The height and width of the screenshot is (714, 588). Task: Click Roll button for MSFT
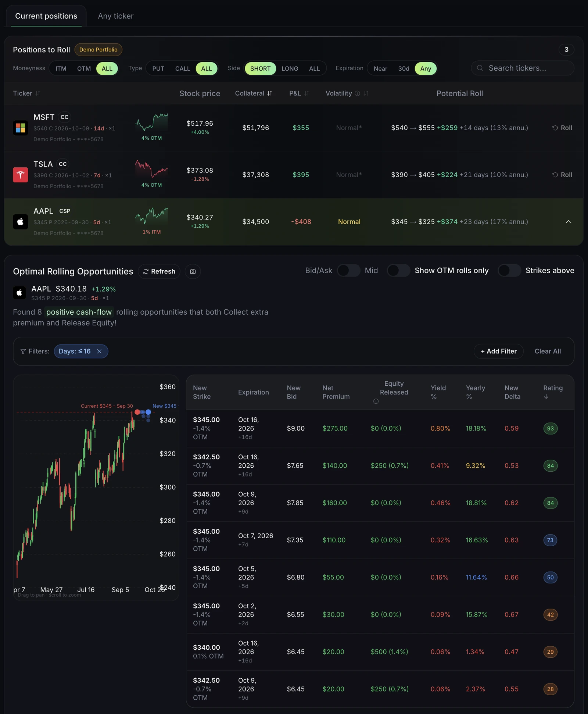tap(562, 128)
